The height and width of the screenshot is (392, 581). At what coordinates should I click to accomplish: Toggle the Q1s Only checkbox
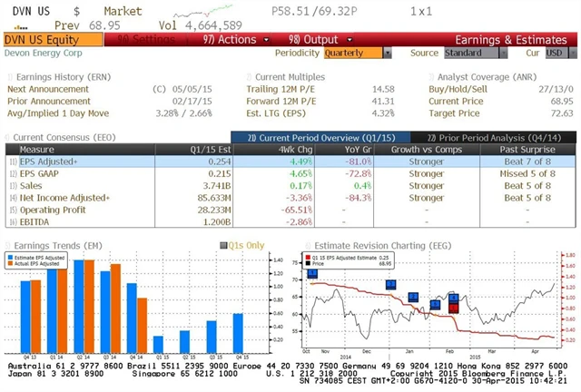[x=225, y=245]
